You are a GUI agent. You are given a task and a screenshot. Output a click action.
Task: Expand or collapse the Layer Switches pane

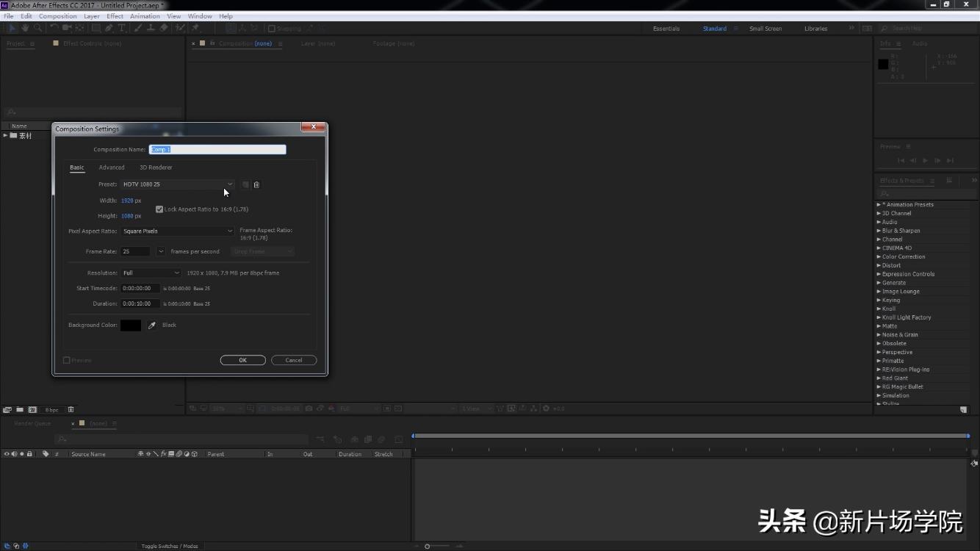tap(6, 546)
